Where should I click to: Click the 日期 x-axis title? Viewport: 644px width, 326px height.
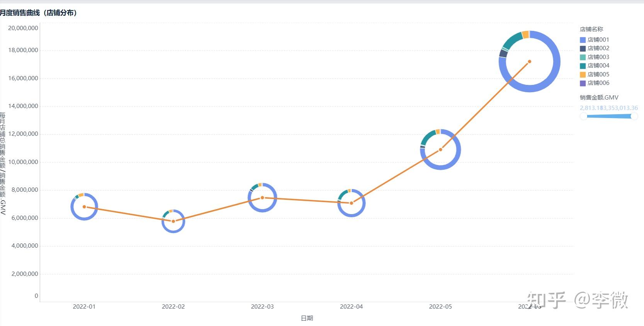(x=307, y=318)
